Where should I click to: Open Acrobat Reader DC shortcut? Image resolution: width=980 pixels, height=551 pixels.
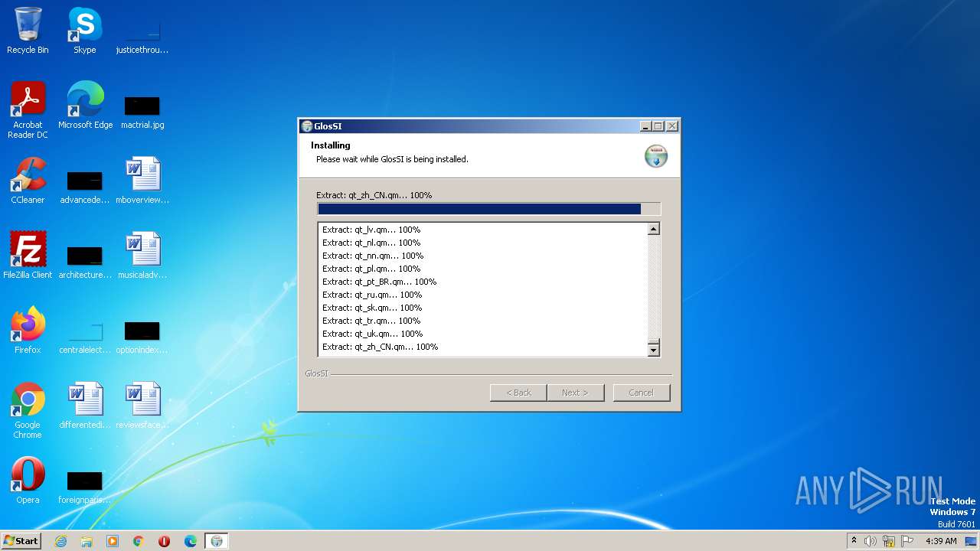[28, 110]
